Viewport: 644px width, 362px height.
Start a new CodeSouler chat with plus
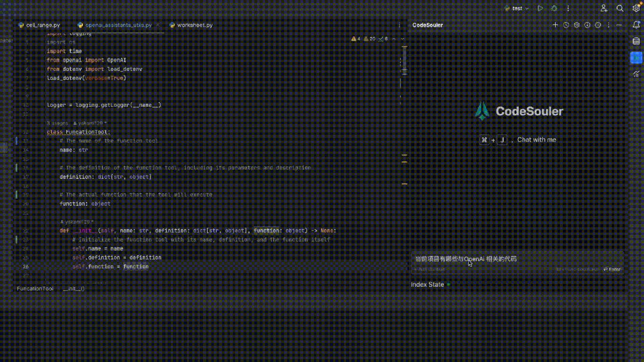555,25
